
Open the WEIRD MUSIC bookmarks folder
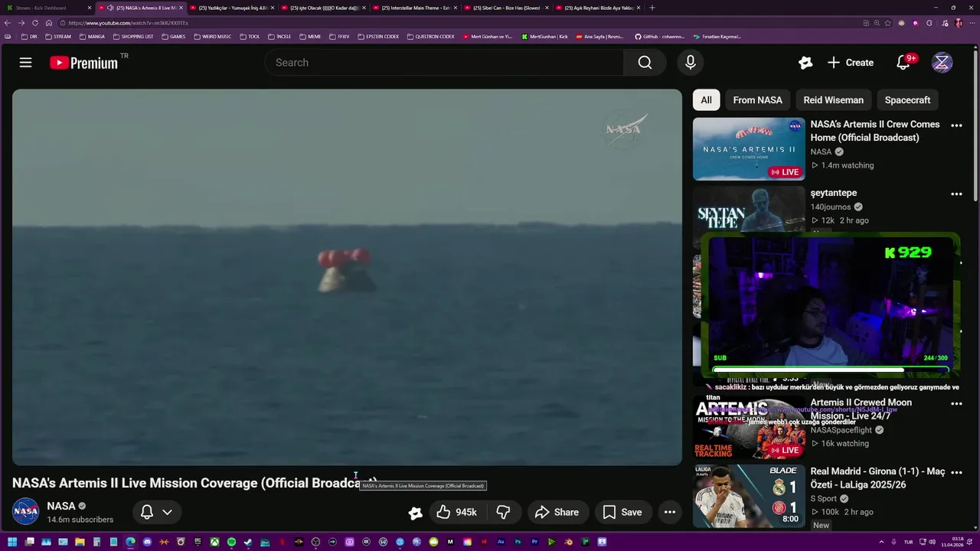click(212, 37)
